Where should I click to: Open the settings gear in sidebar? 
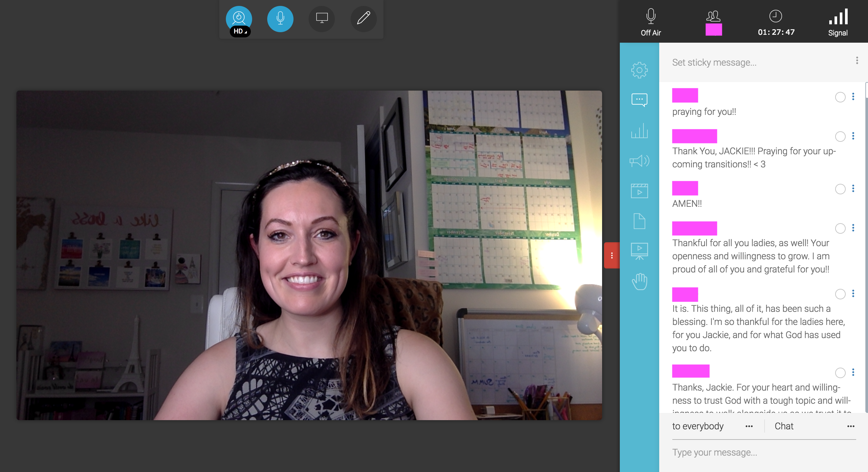pos(639,70)
